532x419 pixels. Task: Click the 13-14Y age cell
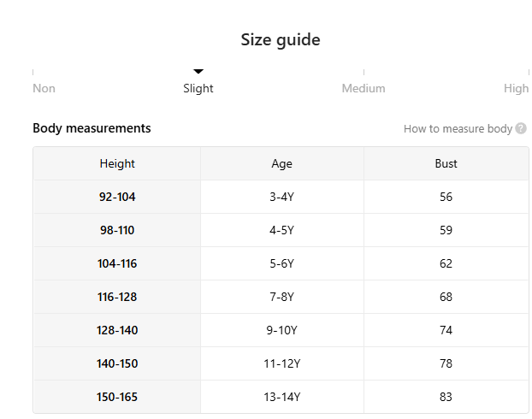pos(282,397)
